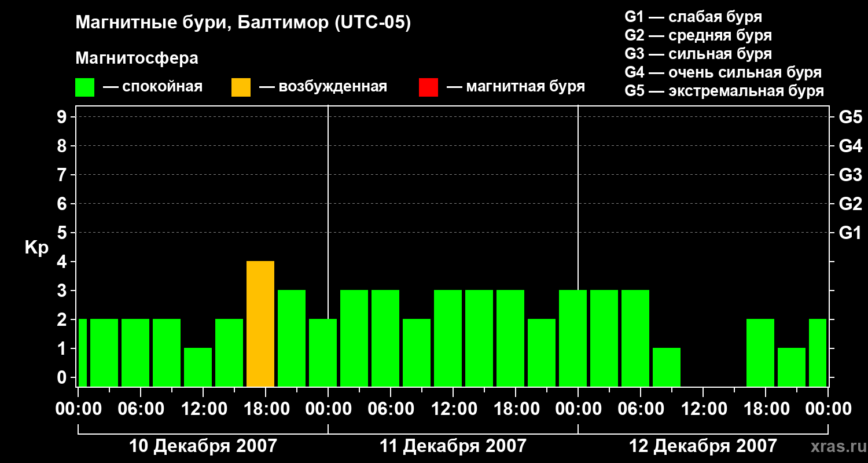The width and height of the screenshot is (868, 463).
Task: Click the Kp 2 bar crossing midnight into 11 December
Action: [323, 353]
